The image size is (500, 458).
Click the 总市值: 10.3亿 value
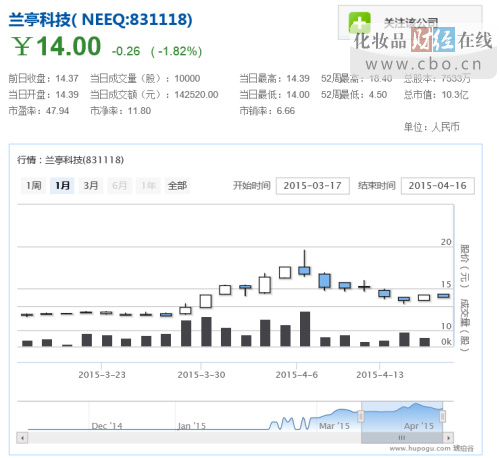point(436,95)
